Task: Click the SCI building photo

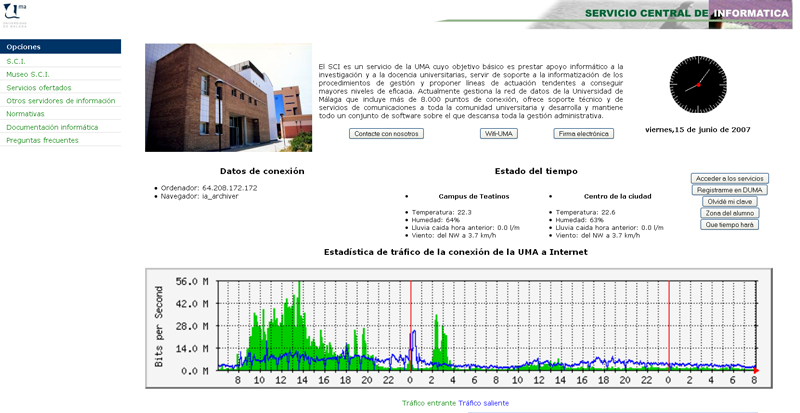Action: [x=229, y=98]
